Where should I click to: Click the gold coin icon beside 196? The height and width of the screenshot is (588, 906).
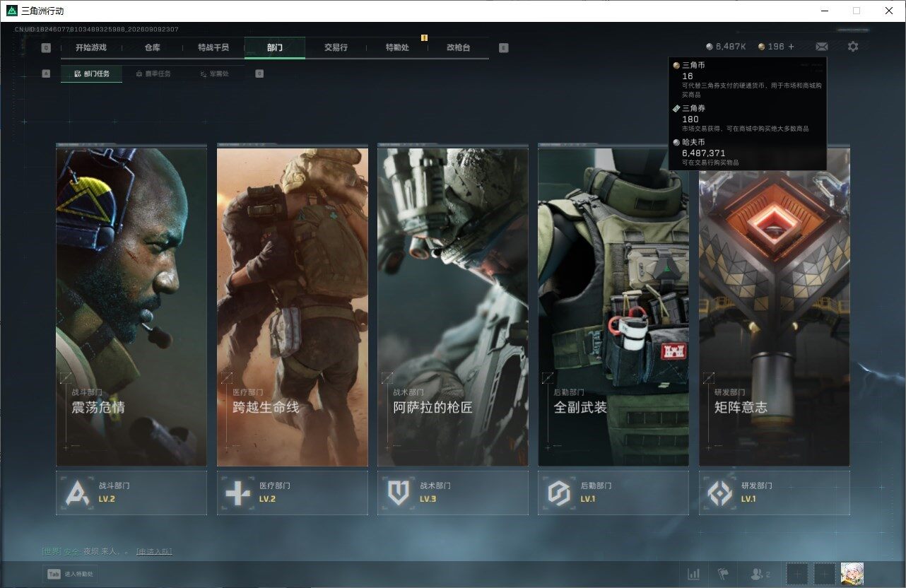point(761,47)
